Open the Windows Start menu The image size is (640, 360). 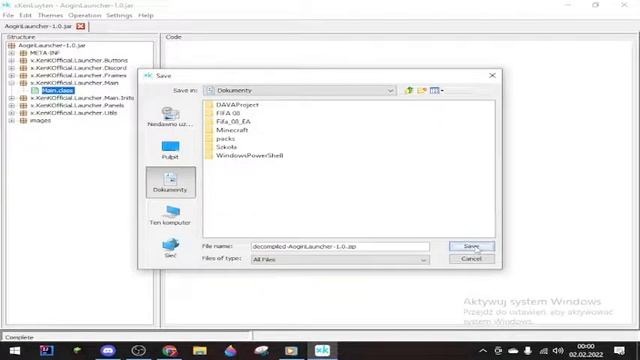coord(15,351)
